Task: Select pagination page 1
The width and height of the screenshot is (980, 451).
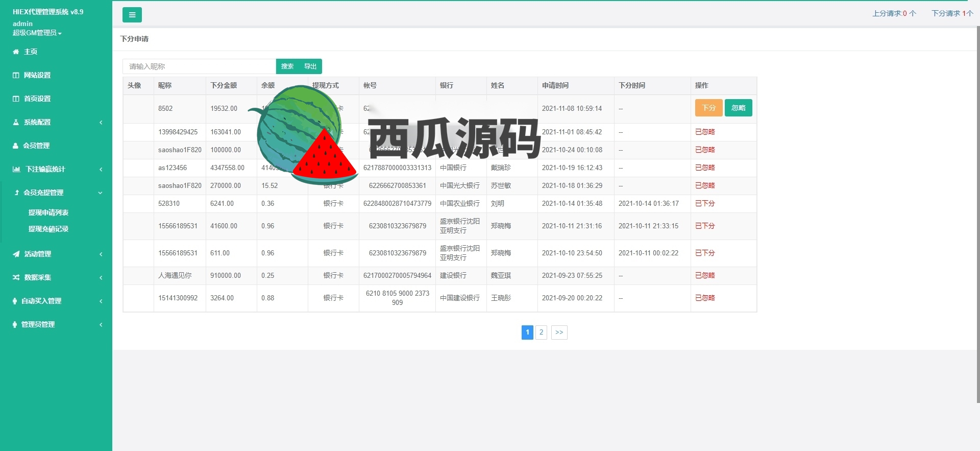Action: pyautogui.click(x=527, y=333)
